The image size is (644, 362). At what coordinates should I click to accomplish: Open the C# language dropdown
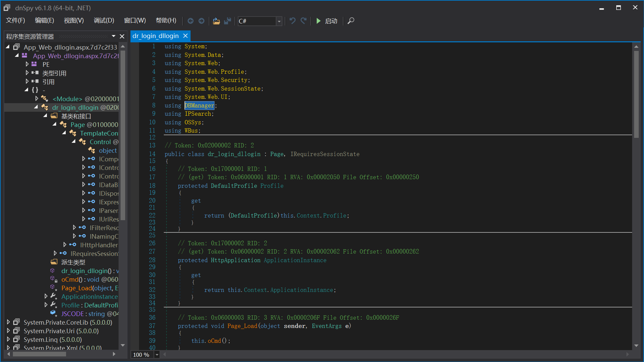[x=279, y=21]
